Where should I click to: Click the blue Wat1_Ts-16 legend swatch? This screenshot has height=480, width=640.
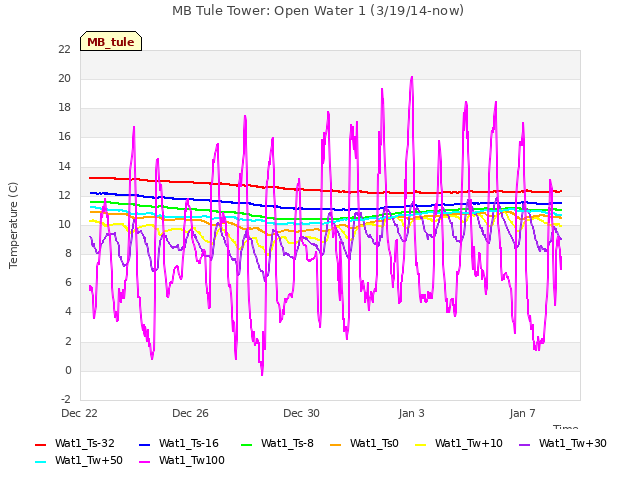coord(144,444)
